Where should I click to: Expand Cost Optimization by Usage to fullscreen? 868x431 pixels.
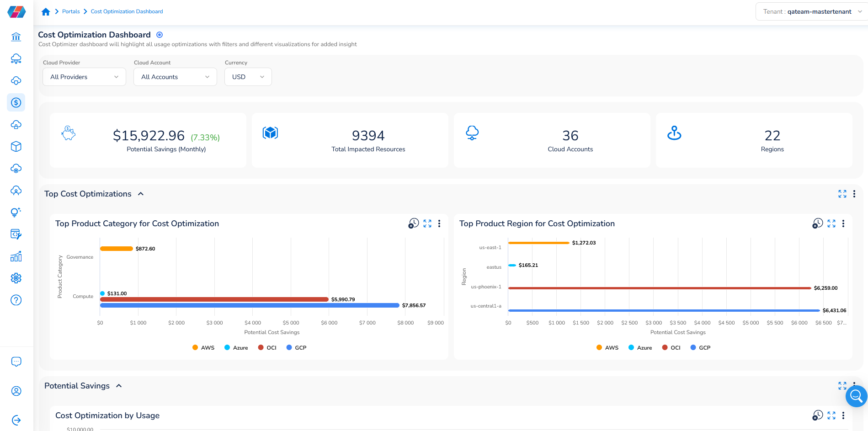[x=831, y=415]
